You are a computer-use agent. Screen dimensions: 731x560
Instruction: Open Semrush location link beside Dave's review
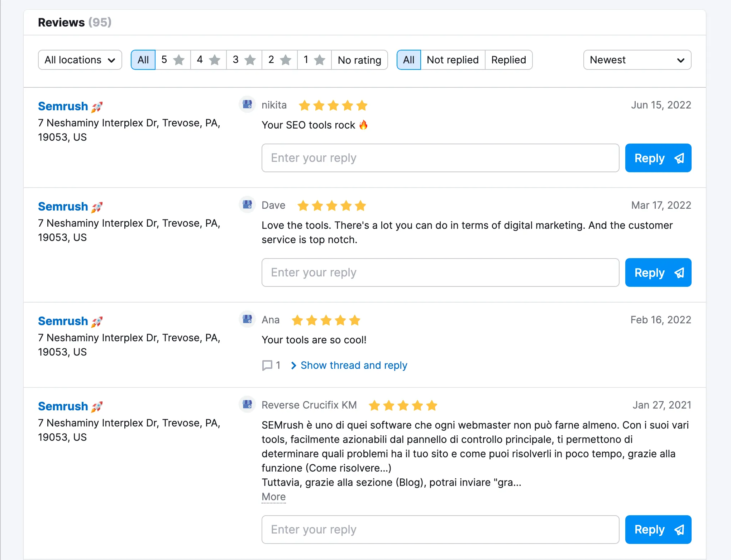pyautogui.click(x=63, y=206)
